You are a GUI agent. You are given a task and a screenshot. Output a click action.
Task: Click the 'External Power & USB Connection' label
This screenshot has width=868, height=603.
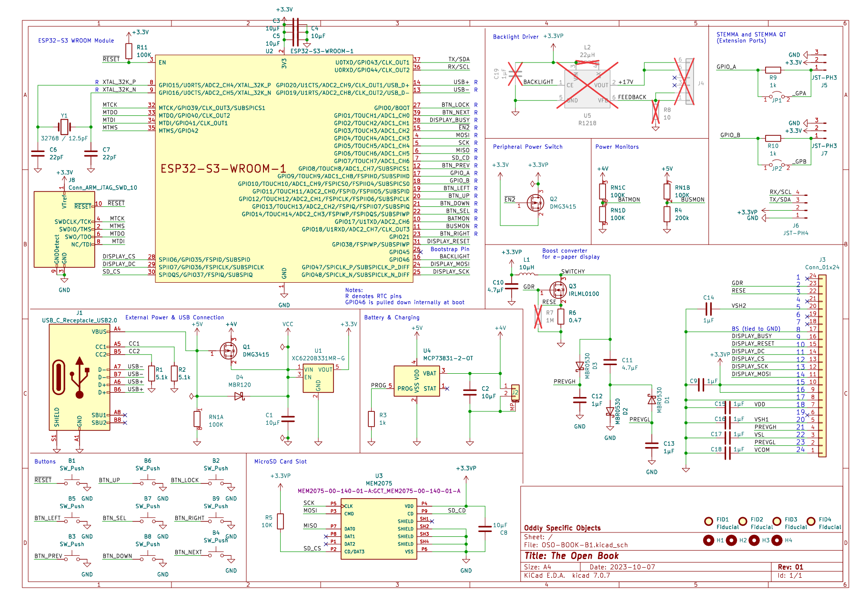click(174, 317)
